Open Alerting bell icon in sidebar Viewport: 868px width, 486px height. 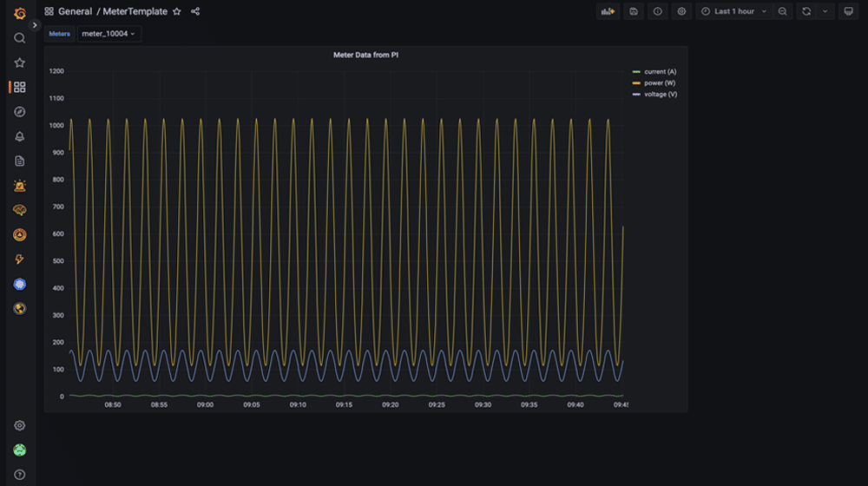point(19,136)
